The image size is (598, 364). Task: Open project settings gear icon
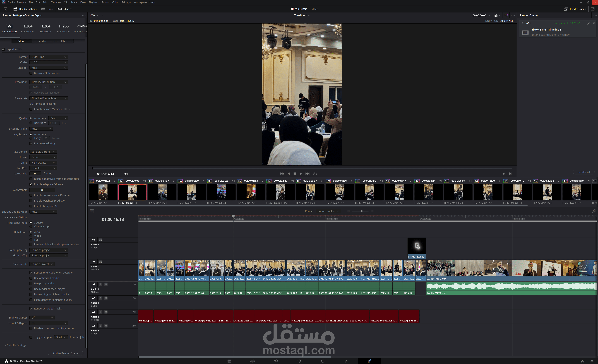click(592, 361)
